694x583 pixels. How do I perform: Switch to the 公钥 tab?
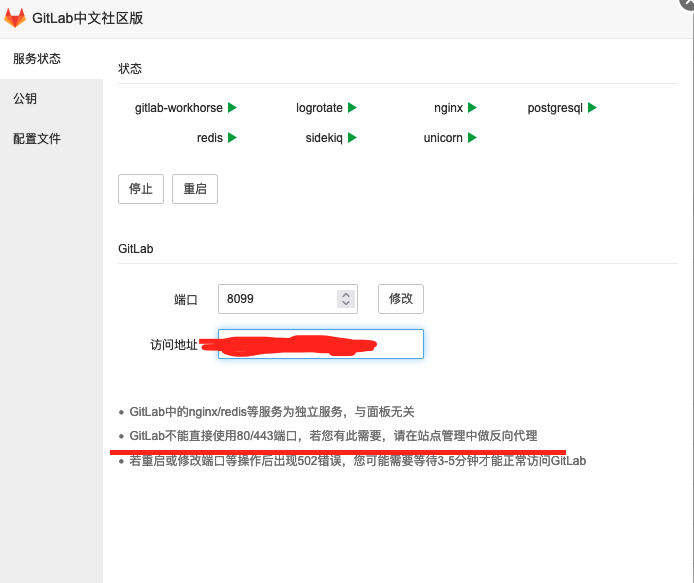[51, 99]
